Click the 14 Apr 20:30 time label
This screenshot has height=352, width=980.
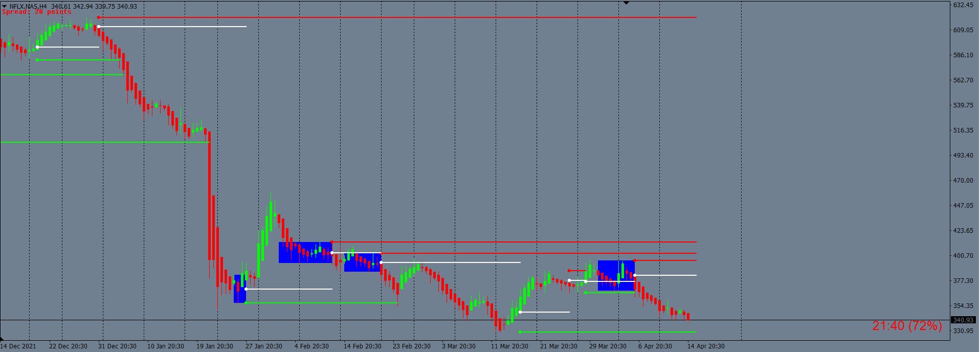tap(705, 346)
